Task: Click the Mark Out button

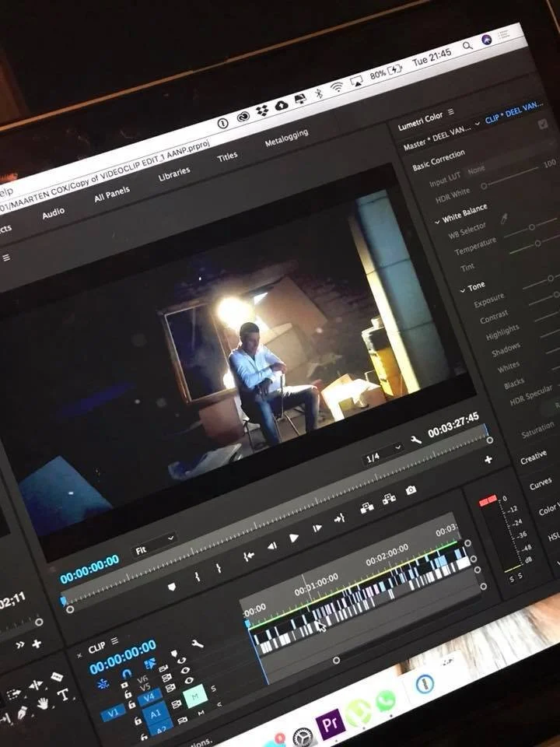Action: (x=219, y=568)
